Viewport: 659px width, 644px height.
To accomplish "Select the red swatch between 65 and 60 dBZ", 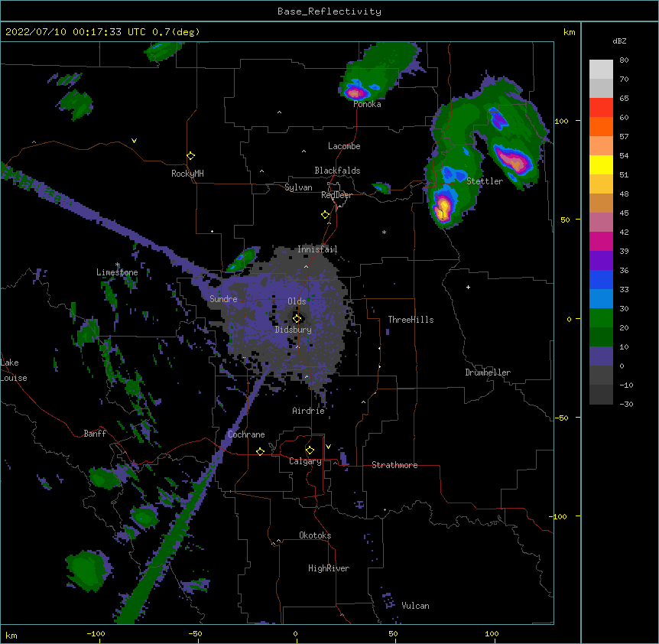I will click(x=601, y=108).
